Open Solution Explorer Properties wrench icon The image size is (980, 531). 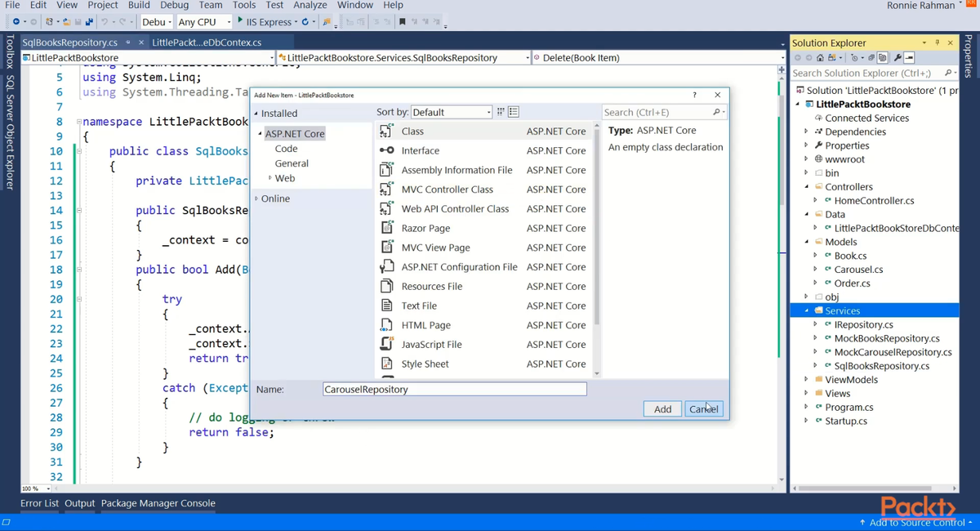(898, 58)
